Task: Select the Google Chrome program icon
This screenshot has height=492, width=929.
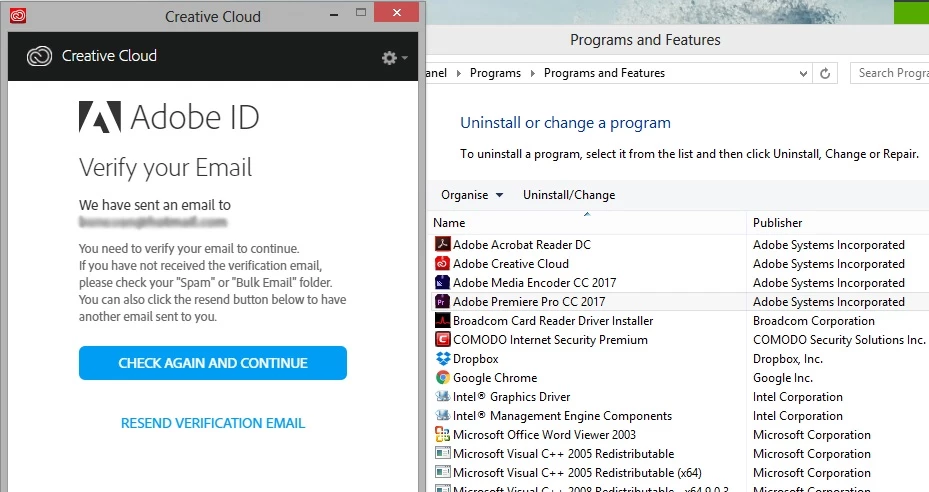Action: pyautogui.click(x=443, y=377)
